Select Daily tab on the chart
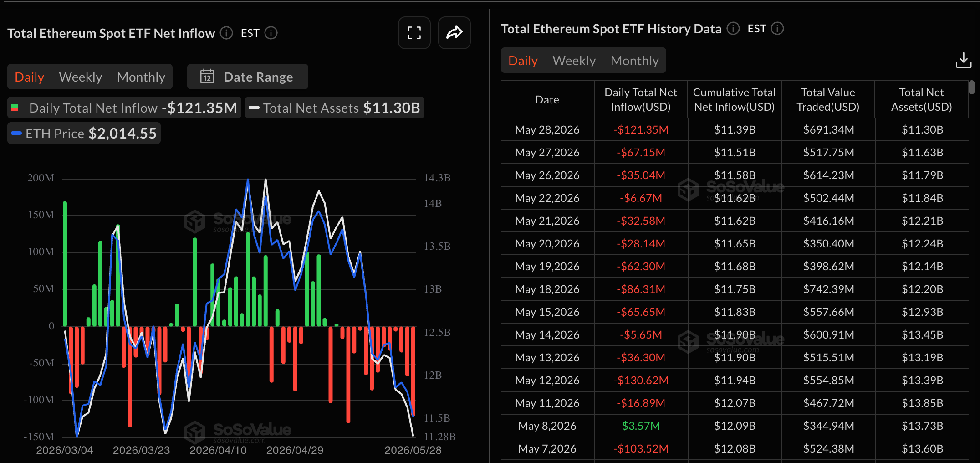This screenshot has width=980, height=463. (30, 77)
